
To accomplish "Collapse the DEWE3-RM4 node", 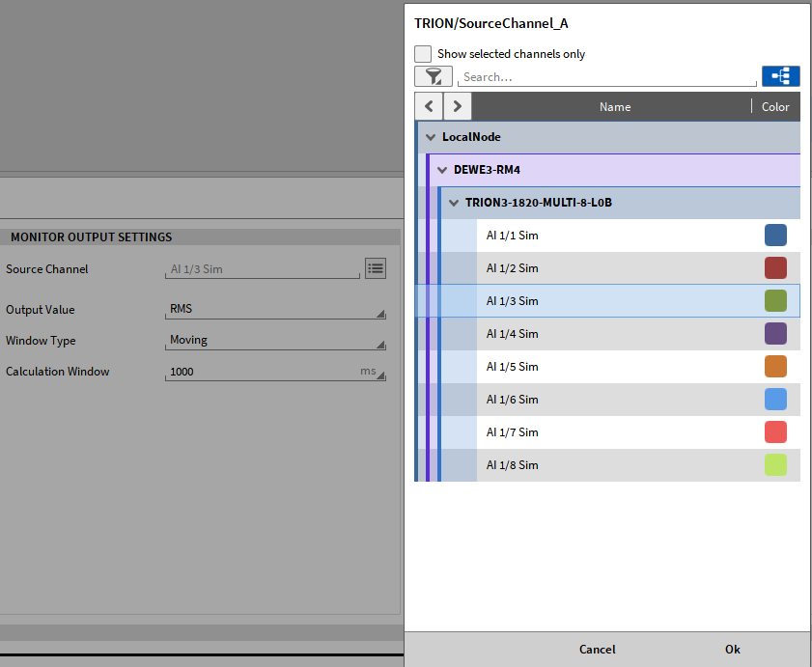I will pos(442,170).
